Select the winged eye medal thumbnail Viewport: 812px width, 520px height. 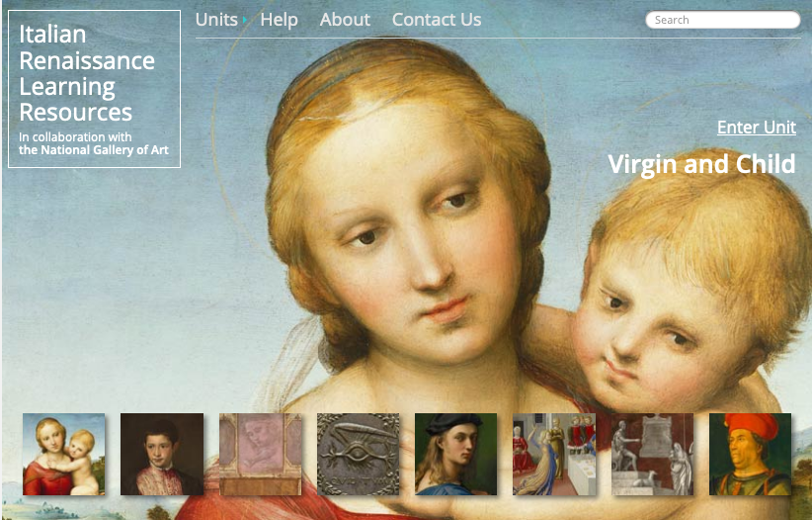point(358,454)
